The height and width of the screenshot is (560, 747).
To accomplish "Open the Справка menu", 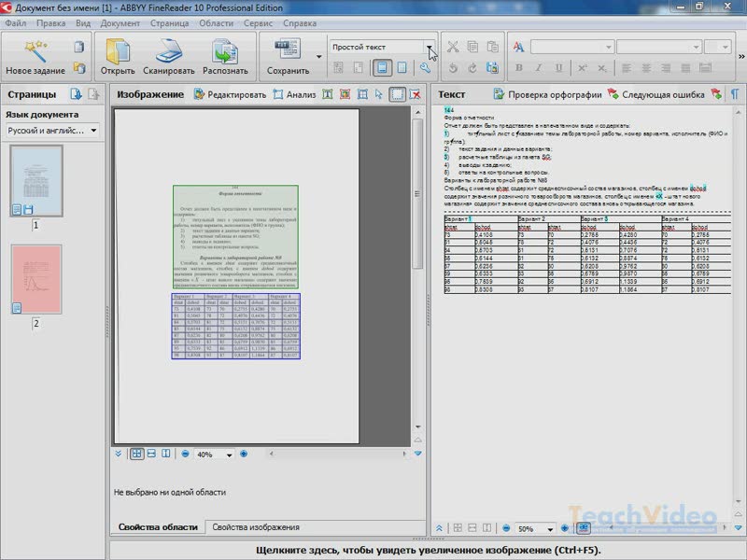I will pyautogui.click(x=299, y=21).
